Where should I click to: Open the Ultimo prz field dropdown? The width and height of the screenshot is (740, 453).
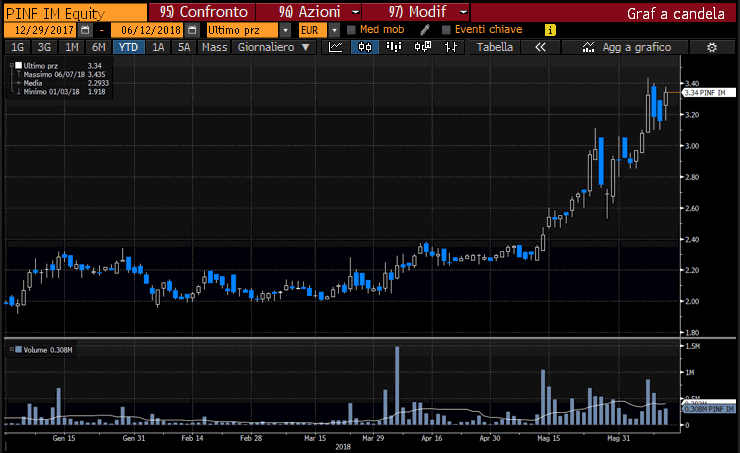[x=290, y=30]
